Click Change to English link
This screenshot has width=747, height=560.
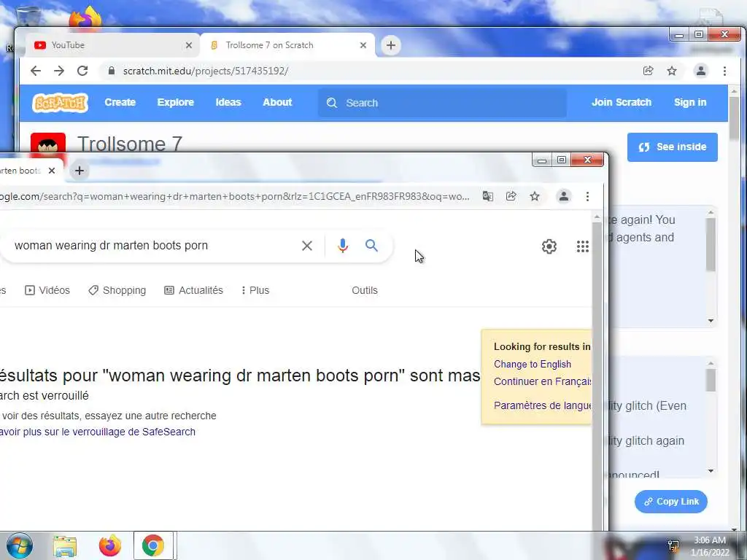532,365
